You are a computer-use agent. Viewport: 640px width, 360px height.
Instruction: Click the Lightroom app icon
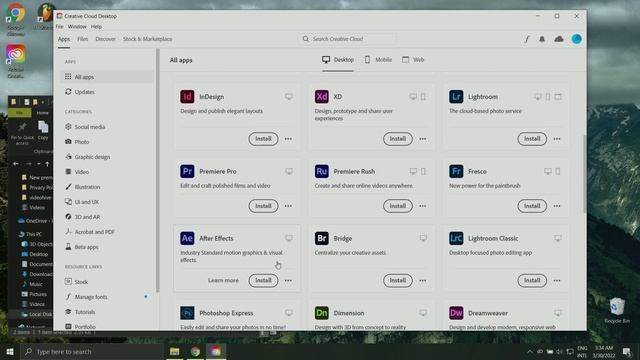pyautogui.click(x=456, y=97)
